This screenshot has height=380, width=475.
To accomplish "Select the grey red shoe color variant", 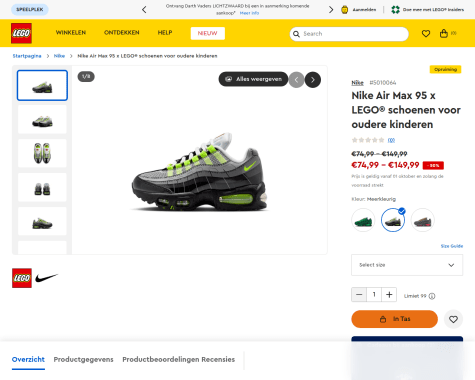I will (x=423, y=220).
